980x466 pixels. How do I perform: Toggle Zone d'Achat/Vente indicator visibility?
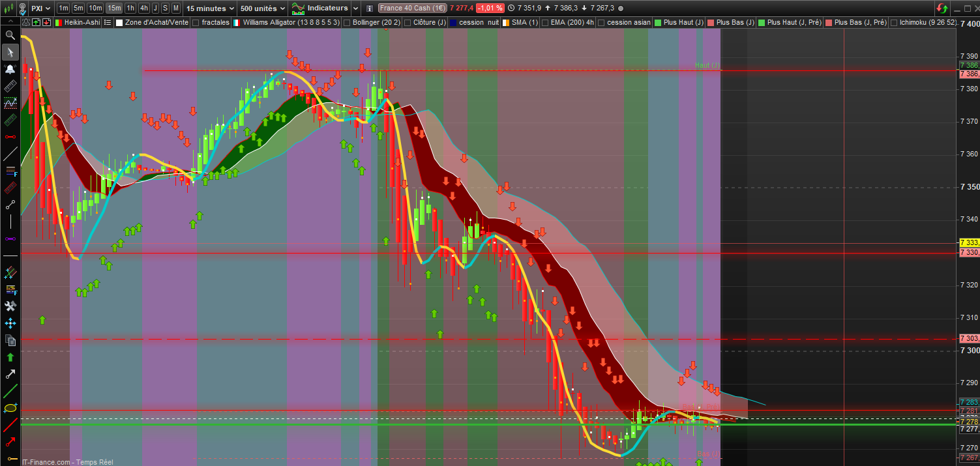point(119,22)
